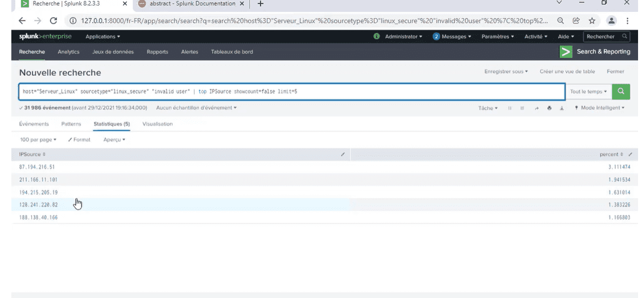Select the IP 87.194.216.51 cell

(x=37, y=167)
